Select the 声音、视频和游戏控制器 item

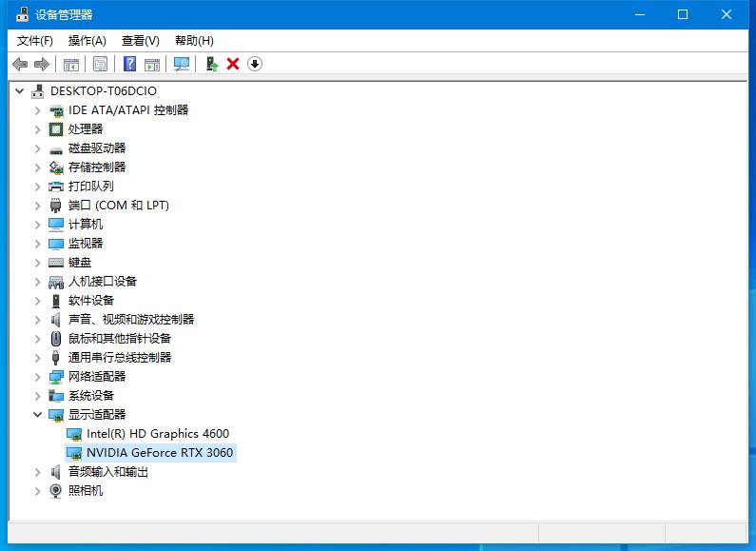[x=130, y=320]
